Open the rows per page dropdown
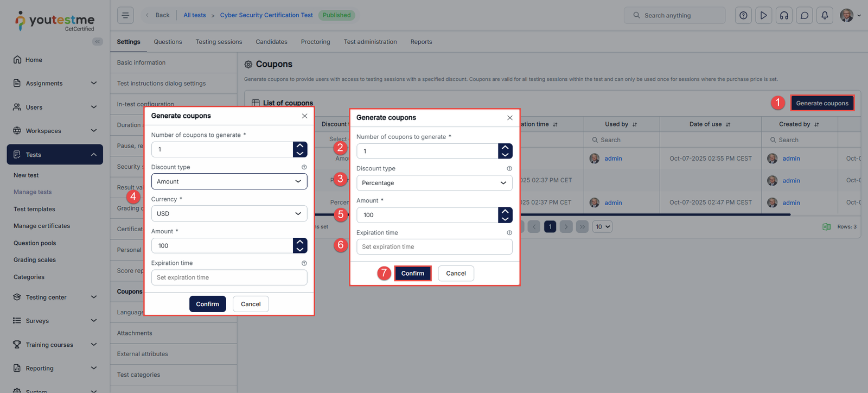Screen dimensions: 868x393 click(602, 227)
